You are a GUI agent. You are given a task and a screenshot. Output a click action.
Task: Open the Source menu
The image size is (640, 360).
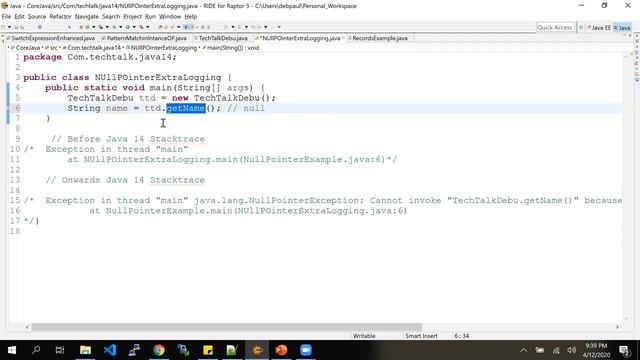(37, 16)
